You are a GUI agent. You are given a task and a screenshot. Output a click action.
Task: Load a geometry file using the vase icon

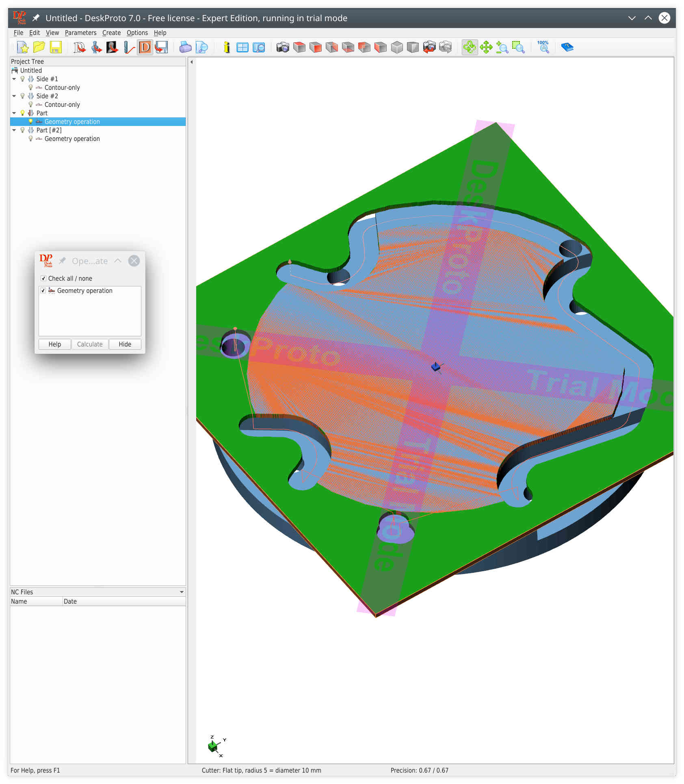coord(96,48)
